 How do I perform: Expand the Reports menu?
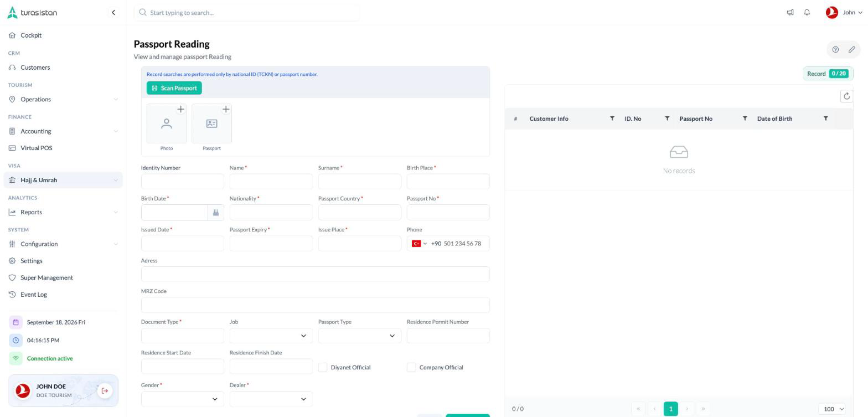click(x=63, y=212)
